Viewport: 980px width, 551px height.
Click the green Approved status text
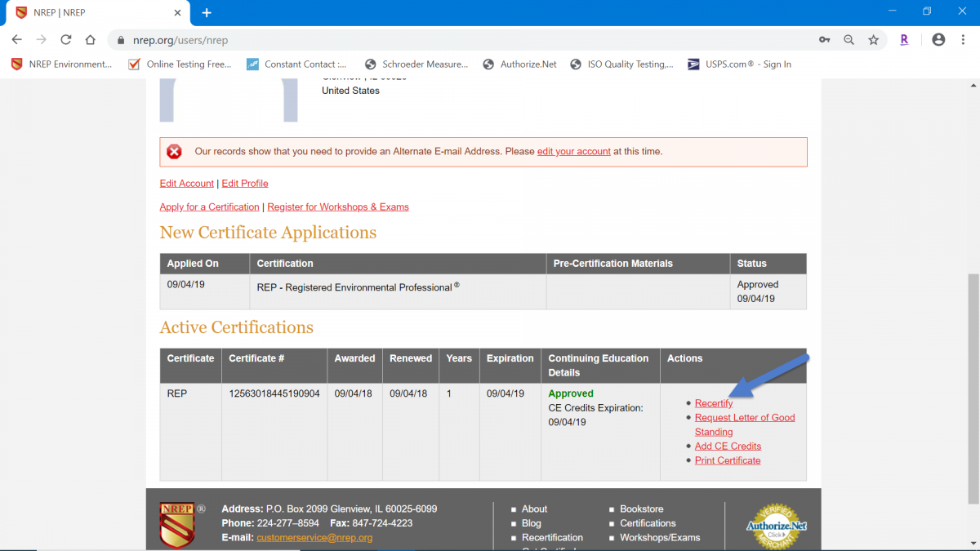click(571, 393)
